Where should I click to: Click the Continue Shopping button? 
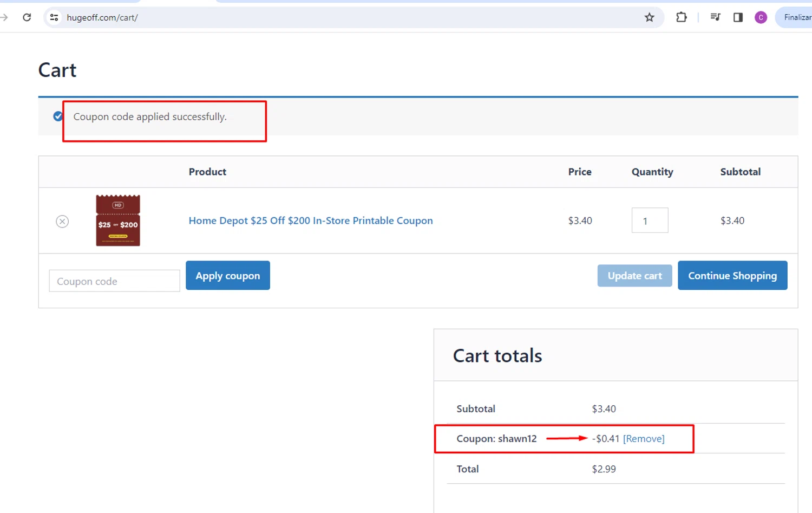pyautogui.click(x=732, y=276)
